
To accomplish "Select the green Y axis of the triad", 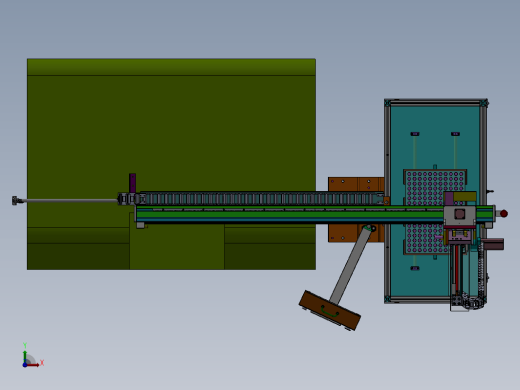I will (x=25, y=356).
